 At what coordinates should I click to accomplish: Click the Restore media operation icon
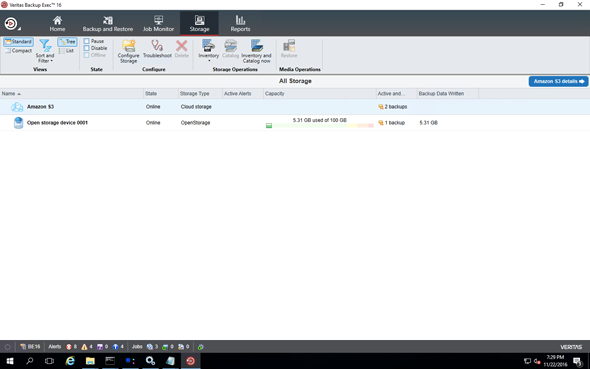pyautogui.click(x=289, y=46)
